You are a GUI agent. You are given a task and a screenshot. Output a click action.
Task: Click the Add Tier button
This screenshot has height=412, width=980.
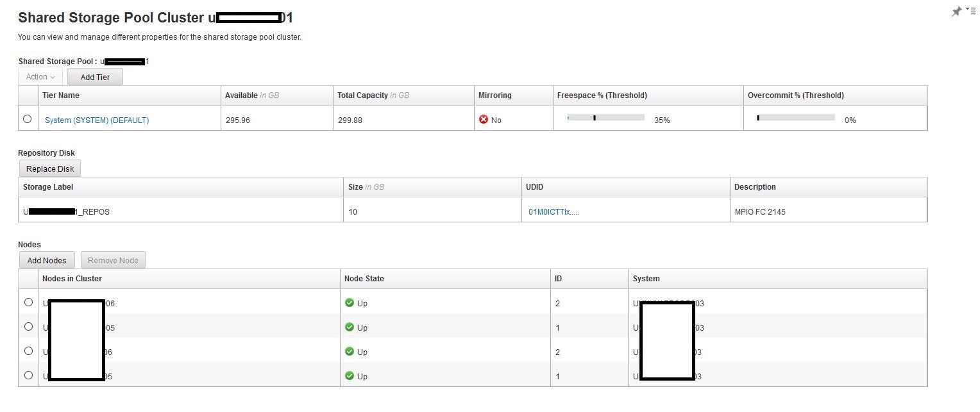95,77
